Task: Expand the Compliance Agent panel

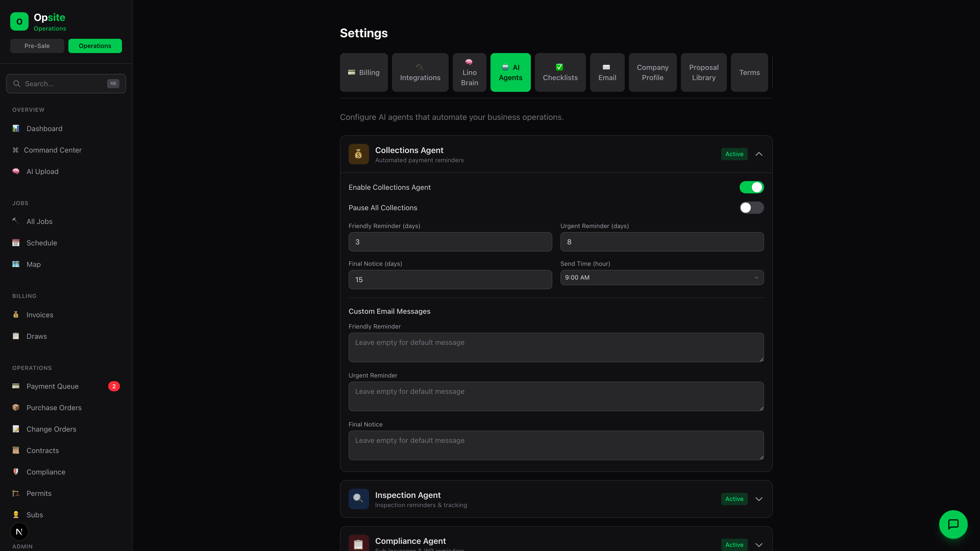Action: (759, 545)
